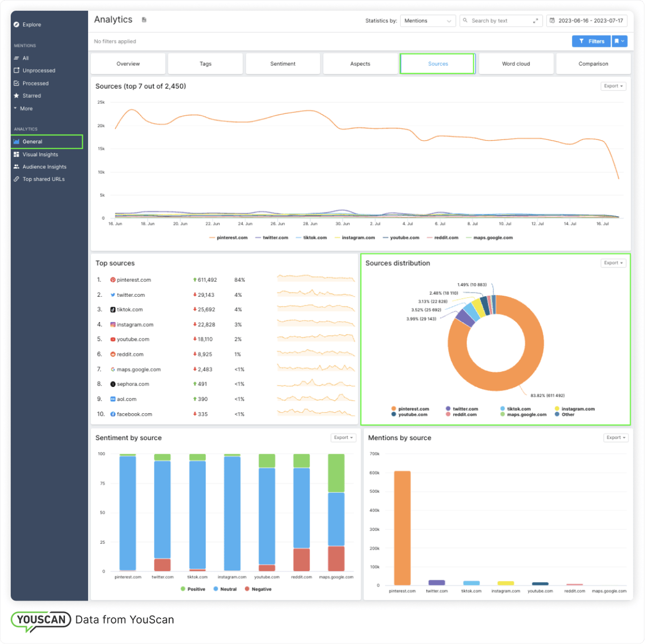The width and height of the screenshot is (645, 644).
Task: Toggle Other segment in distribution legend
Action: tap(567, 415)
